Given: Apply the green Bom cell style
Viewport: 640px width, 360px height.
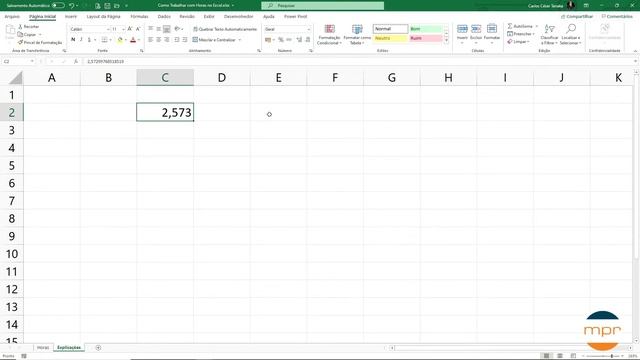Looking at the screenshot, I should tap(426, 29).
